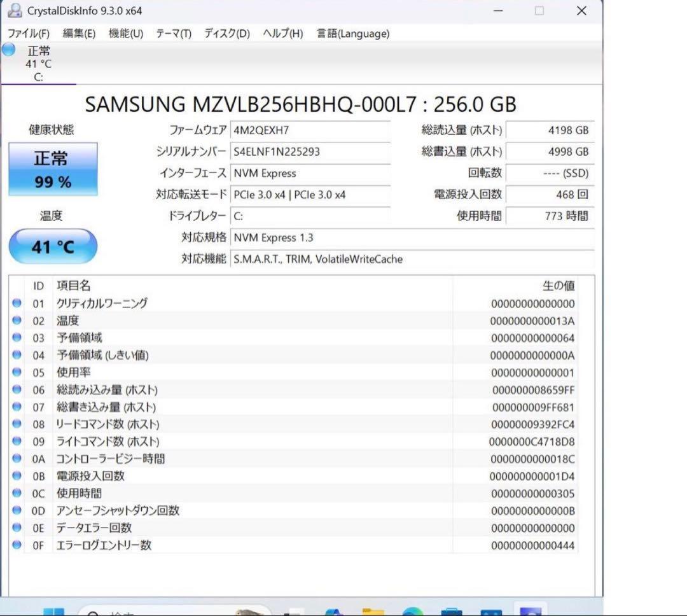This screenshot has width=687, height=616.
Task: Select the 予備領域 (しきい値) attribute name
Action: pyautogui.click(x=102, y=355)
